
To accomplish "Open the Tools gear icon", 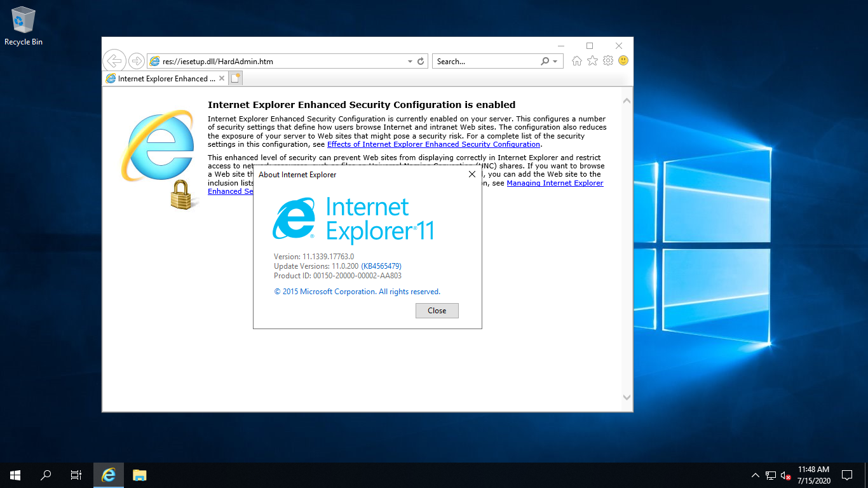I will (608, 61).
